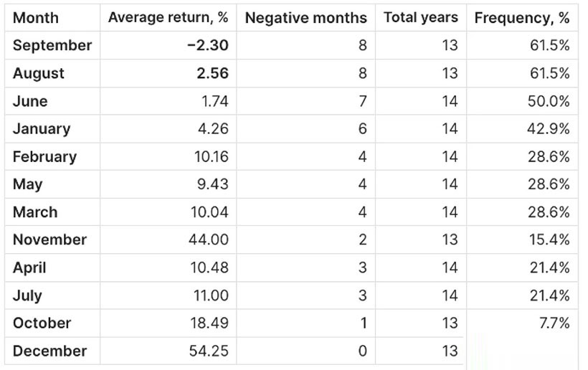Select the September row label
The image size is (588, 370).
click(x=52, y=46)
